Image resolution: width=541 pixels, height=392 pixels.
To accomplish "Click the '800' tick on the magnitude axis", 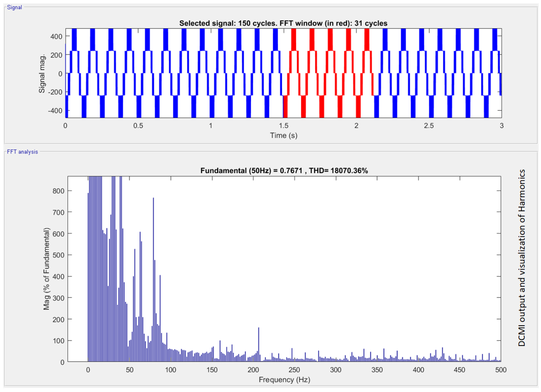I will pos(59,191).
